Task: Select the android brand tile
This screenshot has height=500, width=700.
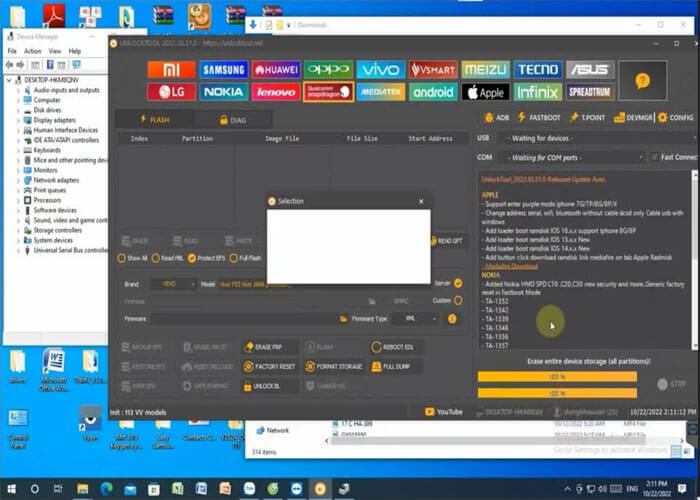Action: point(433,92)
